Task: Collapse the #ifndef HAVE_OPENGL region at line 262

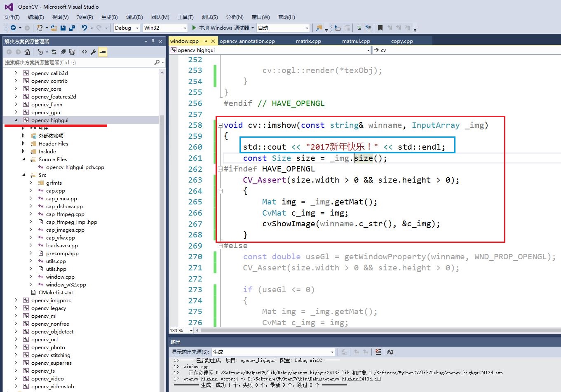Action: tap(220, 169)
